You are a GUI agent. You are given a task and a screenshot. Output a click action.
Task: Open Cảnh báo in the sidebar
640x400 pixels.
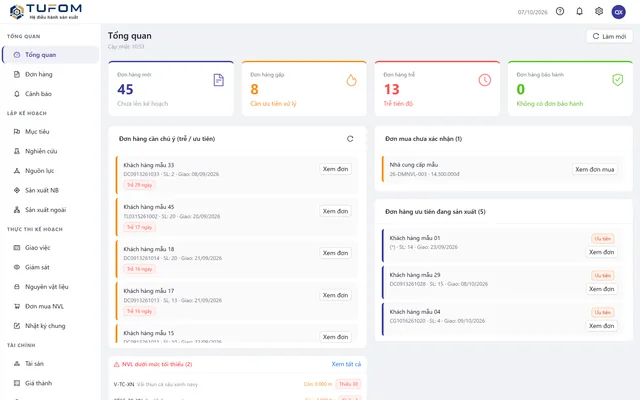tap(51, 94)
